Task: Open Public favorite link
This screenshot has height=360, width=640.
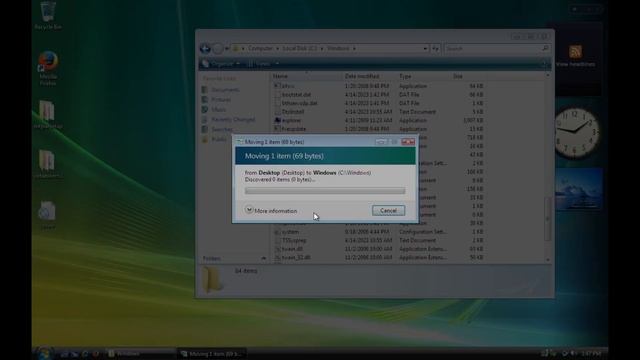Action: (215, 139)
